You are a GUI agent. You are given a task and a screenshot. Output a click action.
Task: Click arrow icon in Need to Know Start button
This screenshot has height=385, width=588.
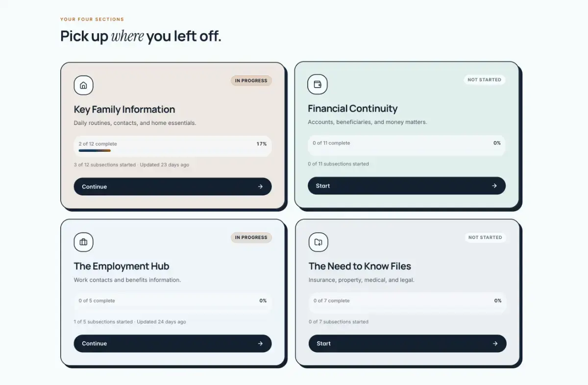click(495, 343)
